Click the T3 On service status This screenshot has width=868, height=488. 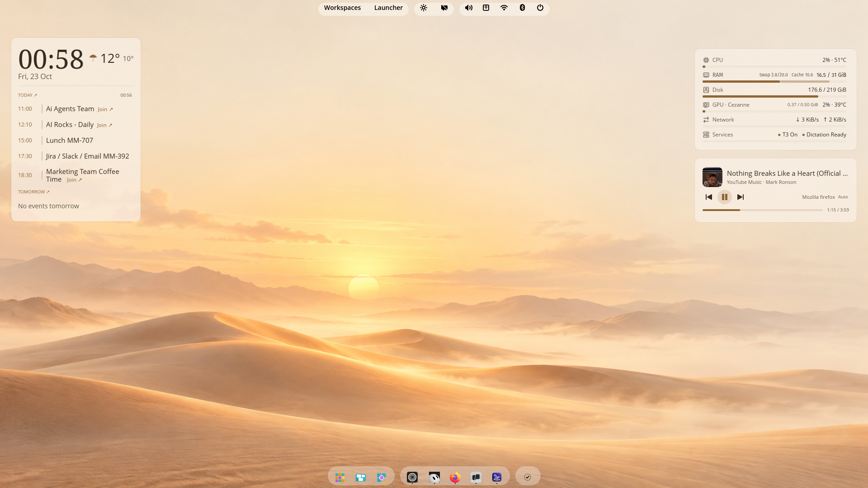point(788,135)
